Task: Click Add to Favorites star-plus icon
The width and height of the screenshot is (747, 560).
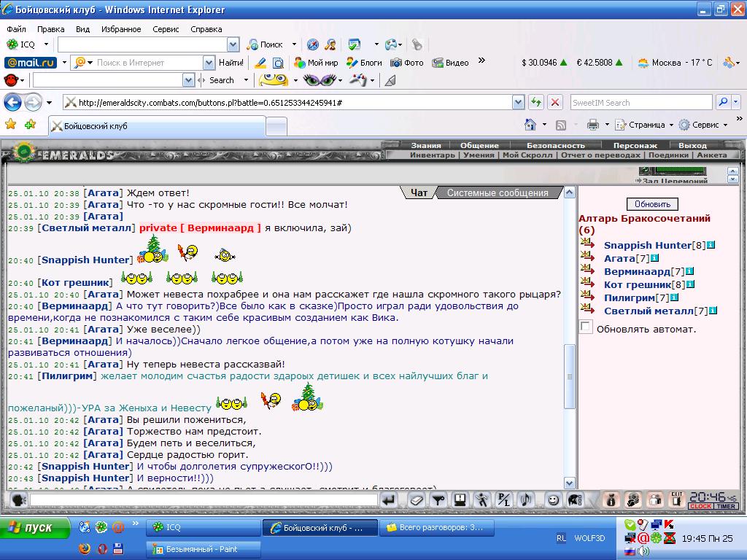Action: (30, 125)
